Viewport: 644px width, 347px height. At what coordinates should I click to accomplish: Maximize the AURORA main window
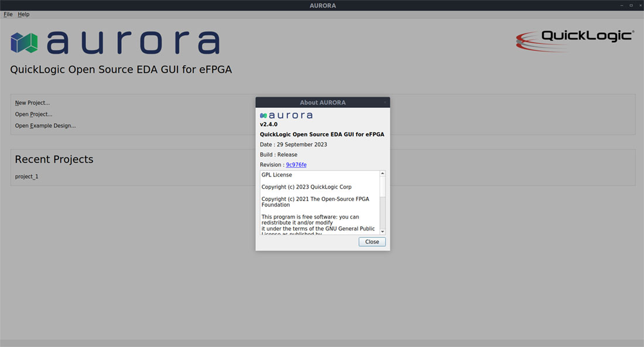(631, 5)
